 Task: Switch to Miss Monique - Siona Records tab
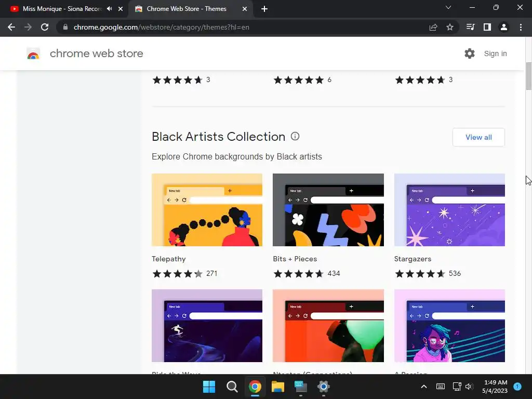click(62, 9)
